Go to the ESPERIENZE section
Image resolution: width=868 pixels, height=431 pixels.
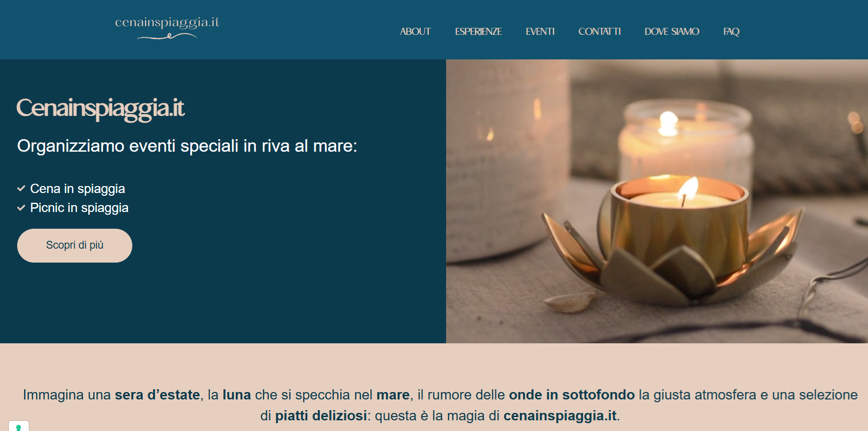(478, 32)
